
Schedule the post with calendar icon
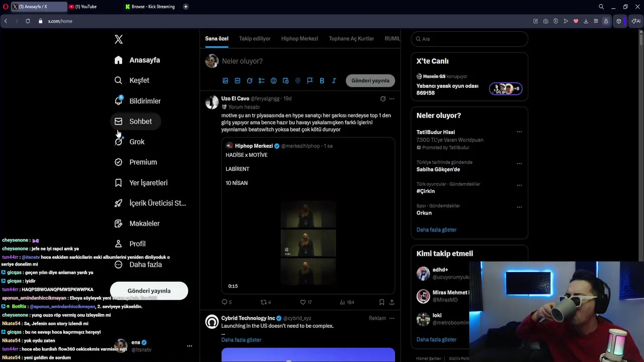pos(286,80)
